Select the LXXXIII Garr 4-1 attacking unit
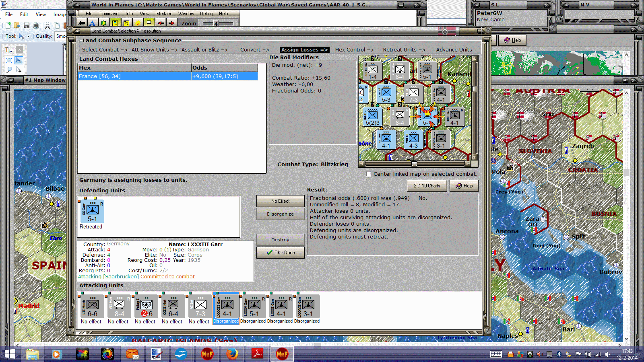This screenshot has width=644, height=362. [x=227, y=307]
